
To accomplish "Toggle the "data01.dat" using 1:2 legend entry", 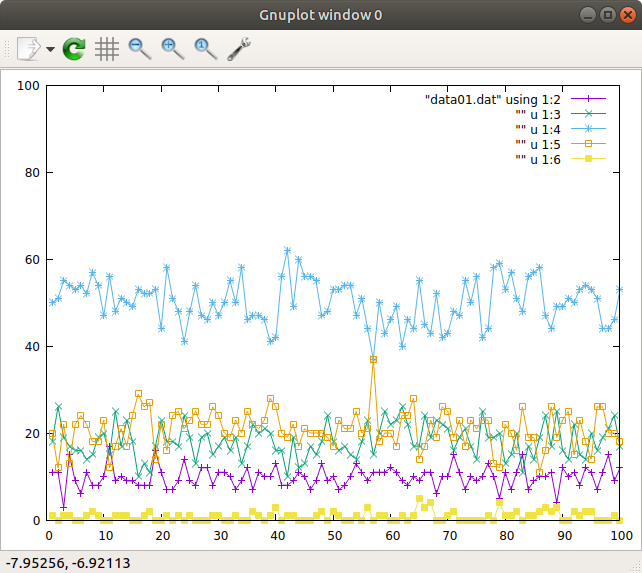I will pyautogui.click(x=493, y=100).
